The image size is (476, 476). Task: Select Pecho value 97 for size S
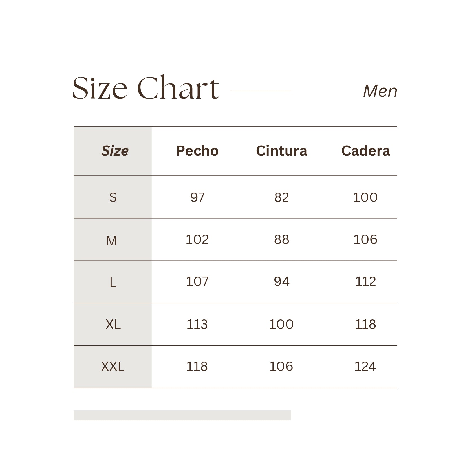point(197,197)
